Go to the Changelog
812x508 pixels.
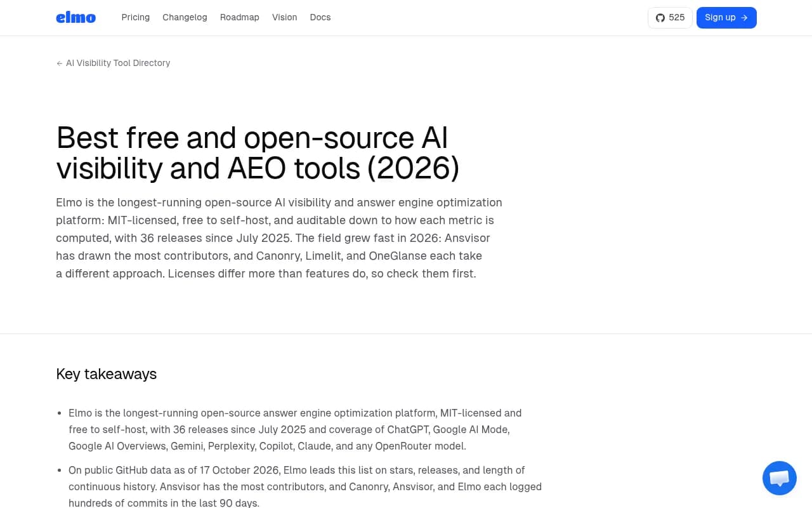185,18
